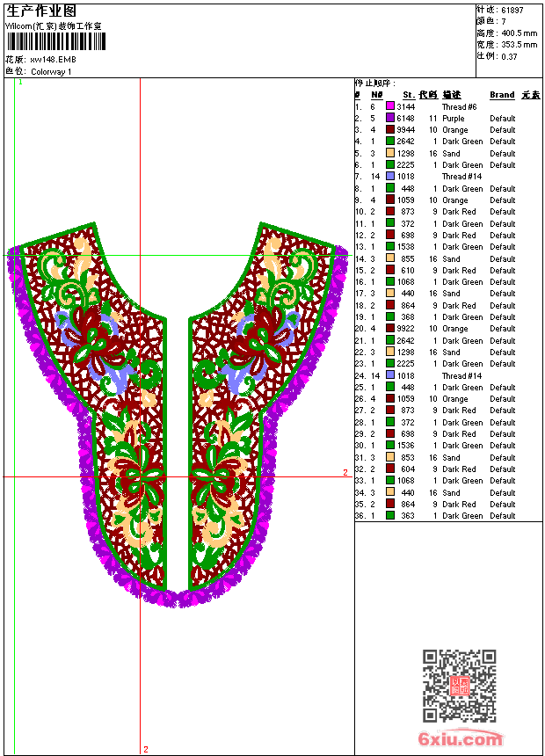Screen dimensions: 545x756
Task: Click the N# column header
Action: tap(377, 95)
